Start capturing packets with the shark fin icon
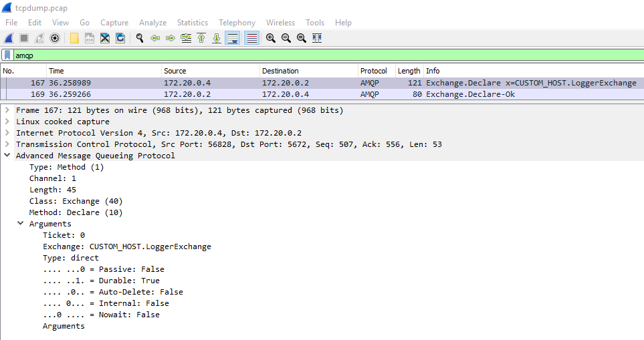 9,38
